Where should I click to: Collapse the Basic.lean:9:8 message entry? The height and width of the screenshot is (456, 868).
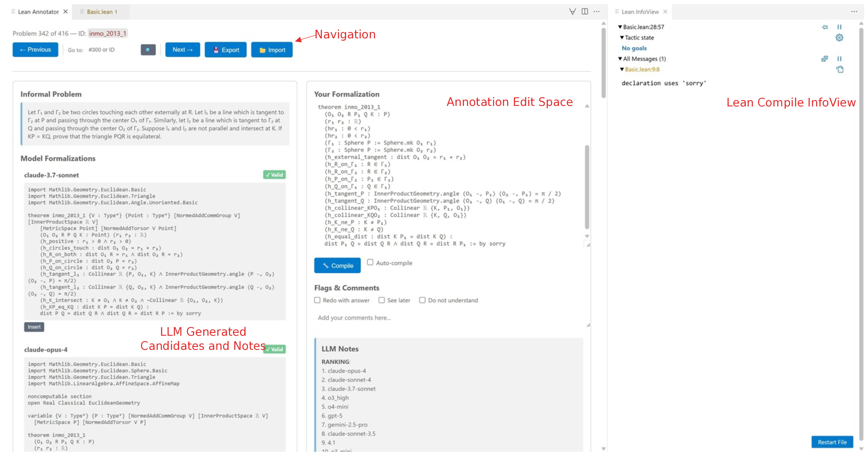622,69
